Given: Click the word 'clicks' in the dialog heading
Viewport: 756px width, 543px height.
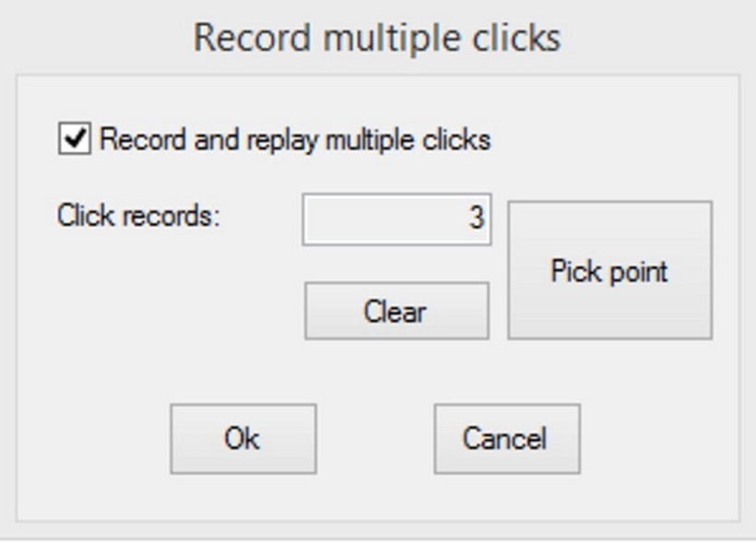Looking at the screenshot, I should (x=517, y=38).
